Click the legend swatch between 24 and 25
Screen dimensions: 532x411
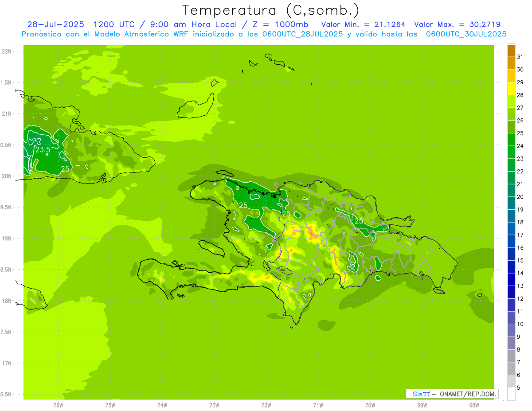(x=511, y=140)
